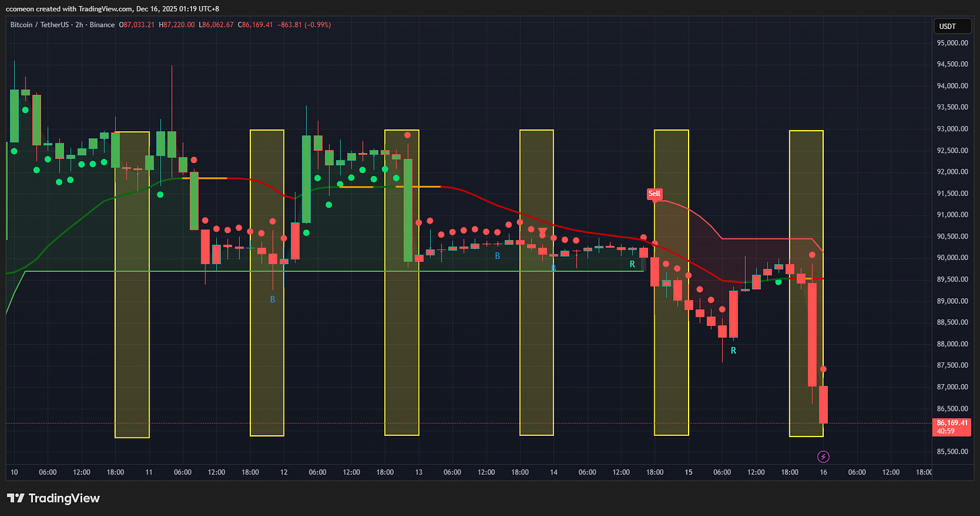Click the date label 15 on the time axis

click(689, 473)
